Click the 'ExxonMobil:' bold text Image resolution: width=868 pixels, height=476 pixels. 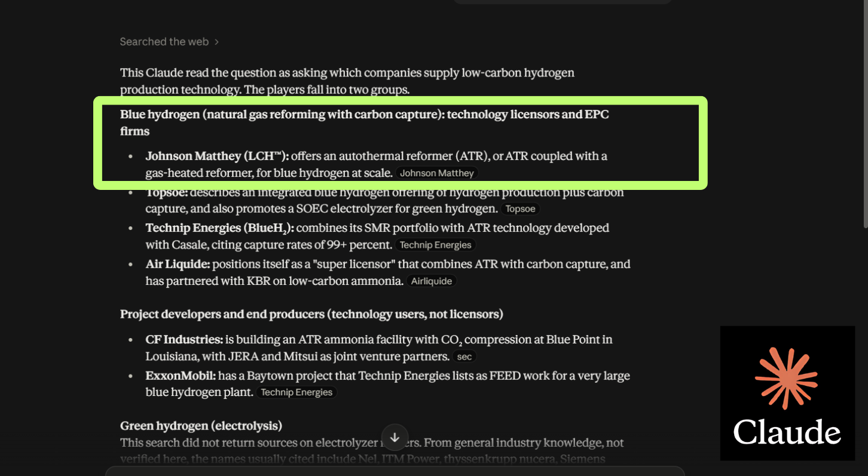click(x=181, y=376)
